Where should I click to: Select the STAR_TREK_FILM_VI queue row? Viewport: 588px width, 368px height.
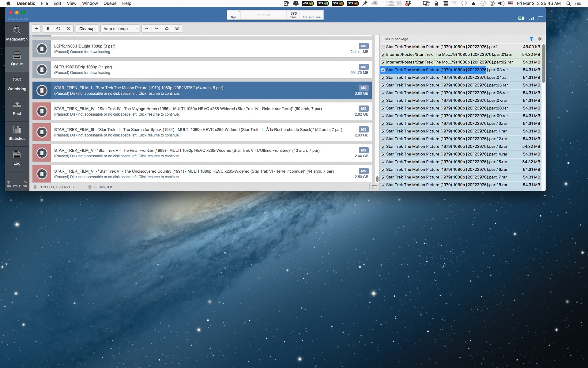tap(202, 174)
